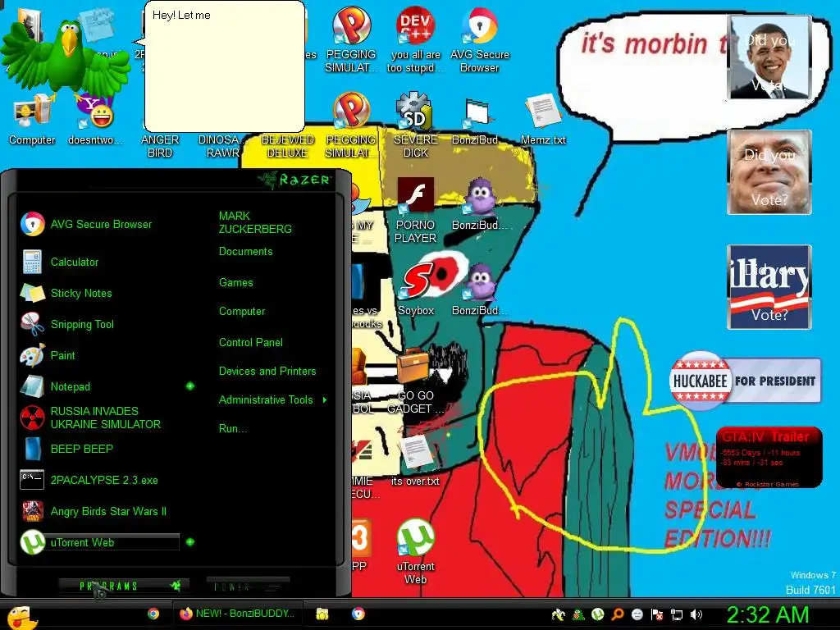Select Computer in the start menu right column

click(242, 311)
